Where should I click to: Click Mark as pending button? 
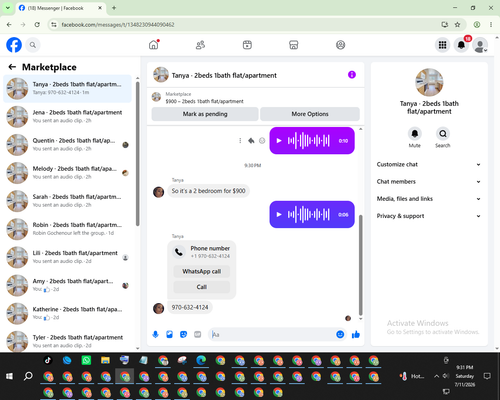(205, 114)
